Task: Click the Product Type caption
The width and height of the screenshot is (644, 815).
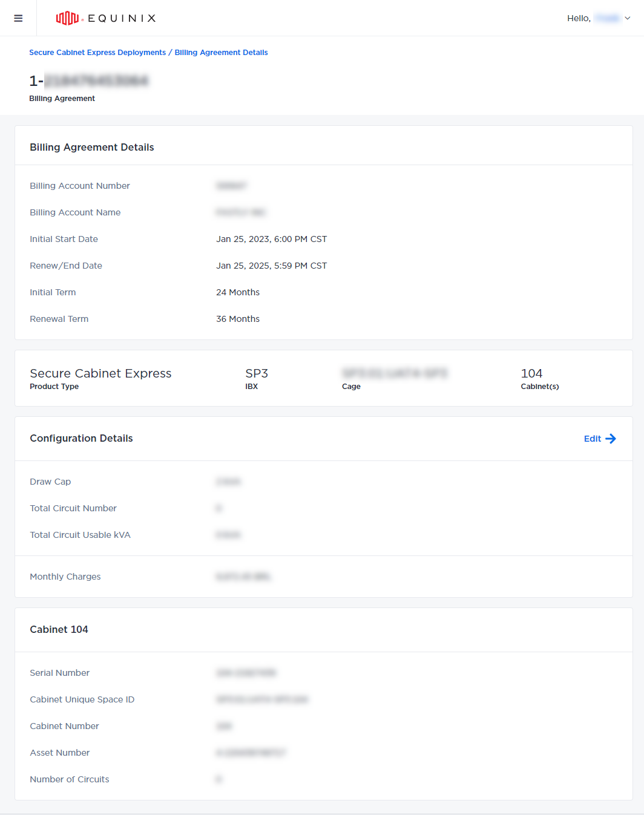Action: coord(54,387)
